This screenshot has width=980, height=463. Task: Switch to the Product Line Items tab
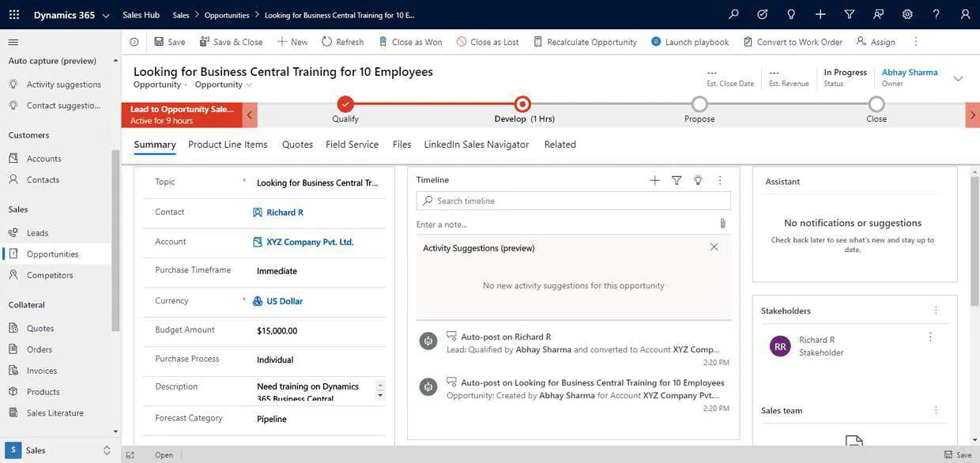[228, 145]
